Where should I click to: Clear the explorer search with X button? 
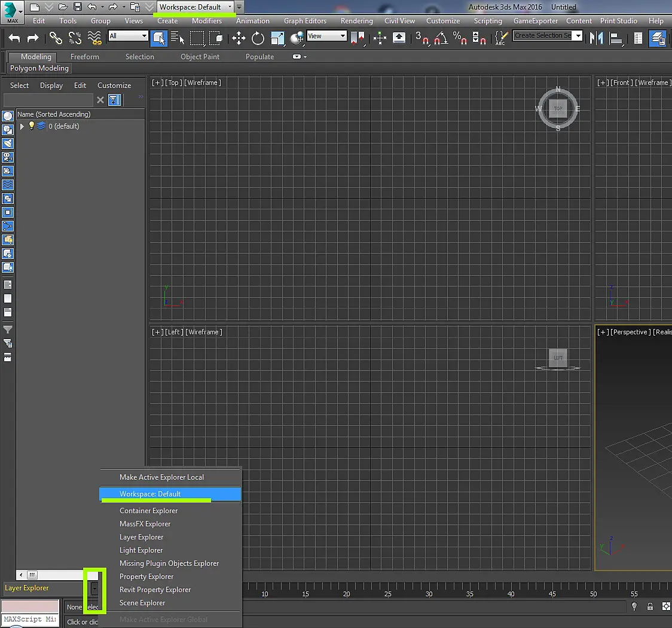(100, 100)
